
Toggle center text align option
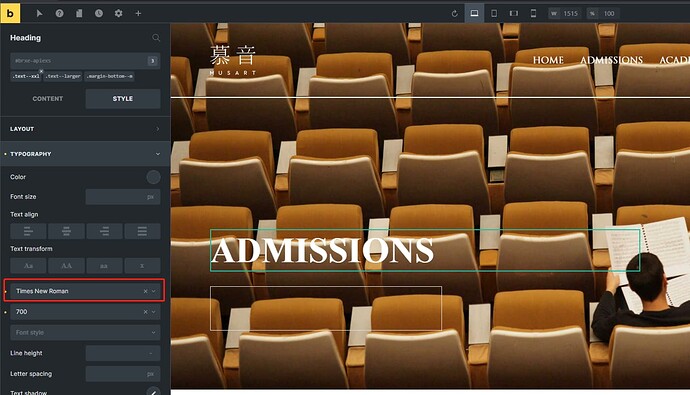tap(66, 231)
